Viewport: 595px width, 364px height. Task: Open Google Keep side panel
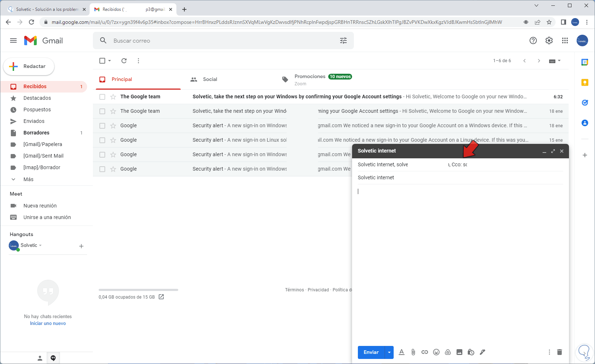tap(585, 82)
